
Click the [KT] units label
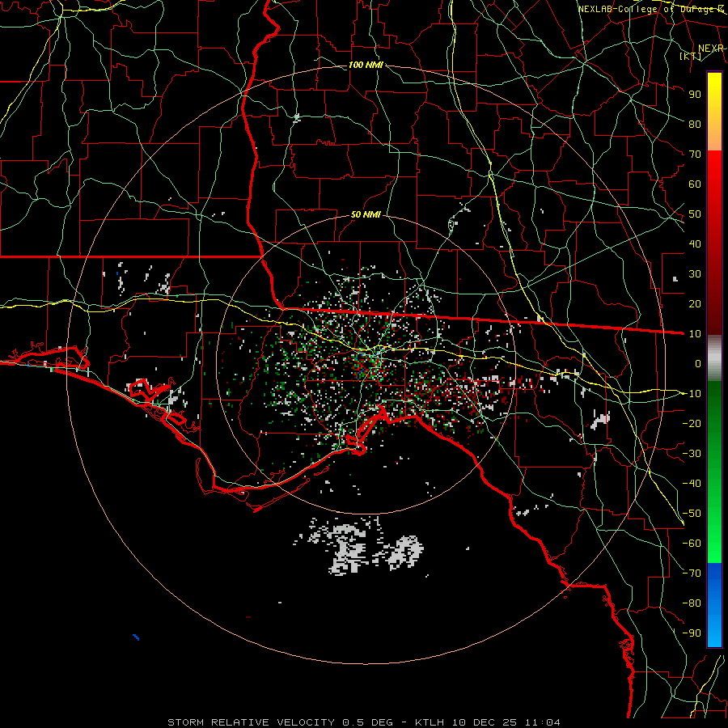(691, 56)
